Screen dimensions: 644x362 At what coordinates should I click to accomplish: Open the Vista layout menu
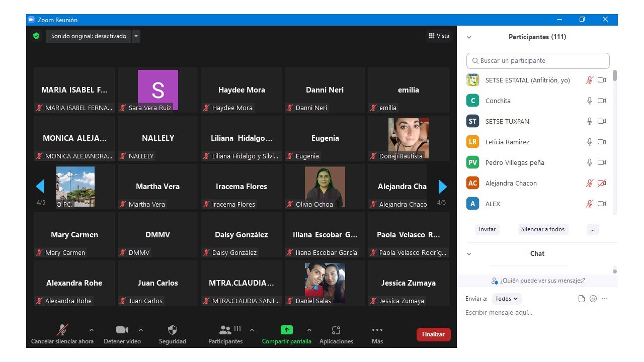(439, 36)
